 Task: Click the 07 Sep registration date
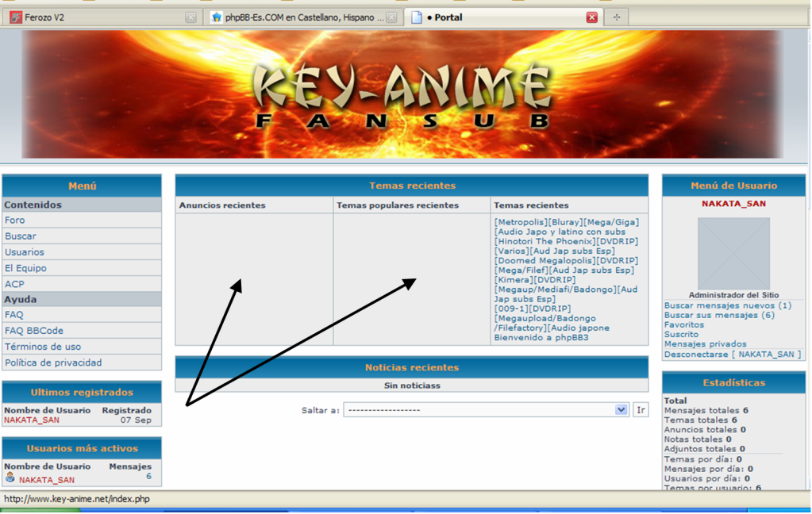click(x=137, y=420)
